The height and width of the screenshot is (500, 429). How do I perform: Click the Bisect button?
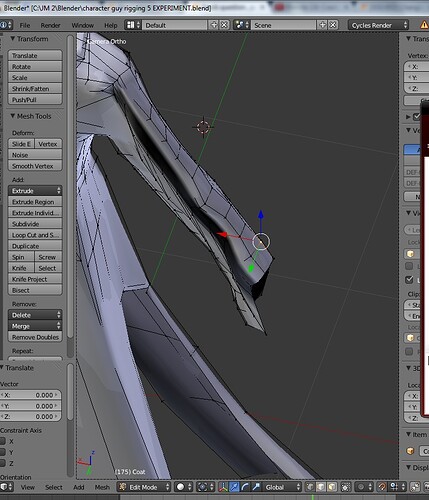(35, 290)
